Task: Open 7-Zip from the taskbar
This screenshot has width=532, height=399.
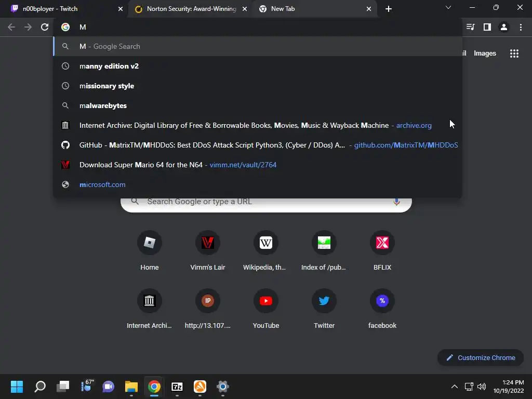Action: click(177, 387)
